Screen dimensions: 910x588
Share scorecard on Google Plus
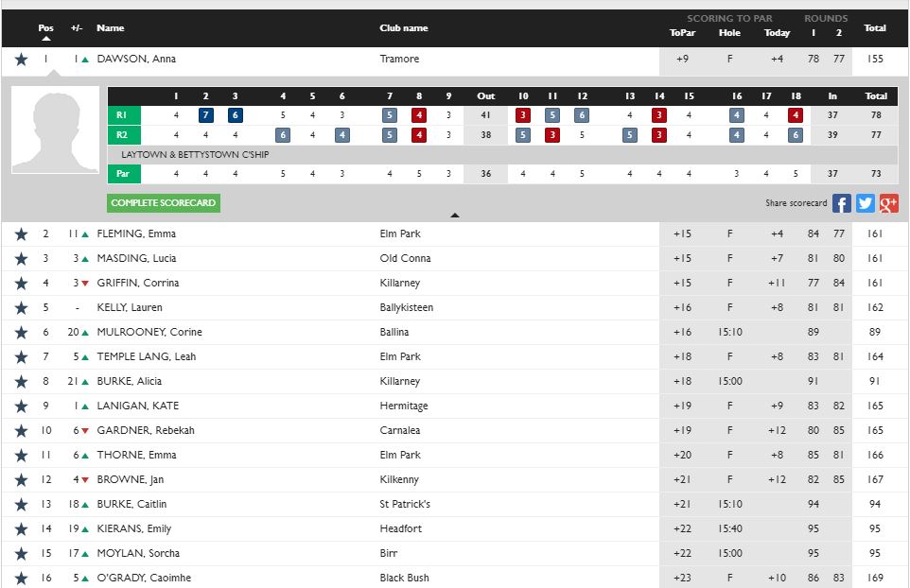pyautogui.click(x=888, y=203)
